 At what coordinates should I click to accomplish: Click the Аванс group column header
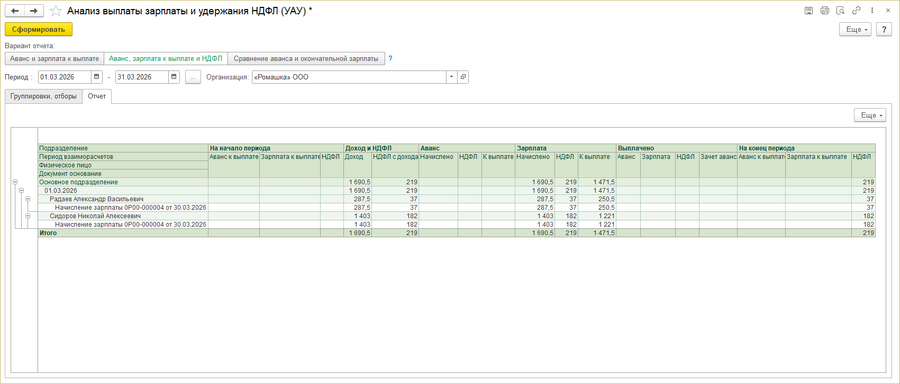point(467,148)
